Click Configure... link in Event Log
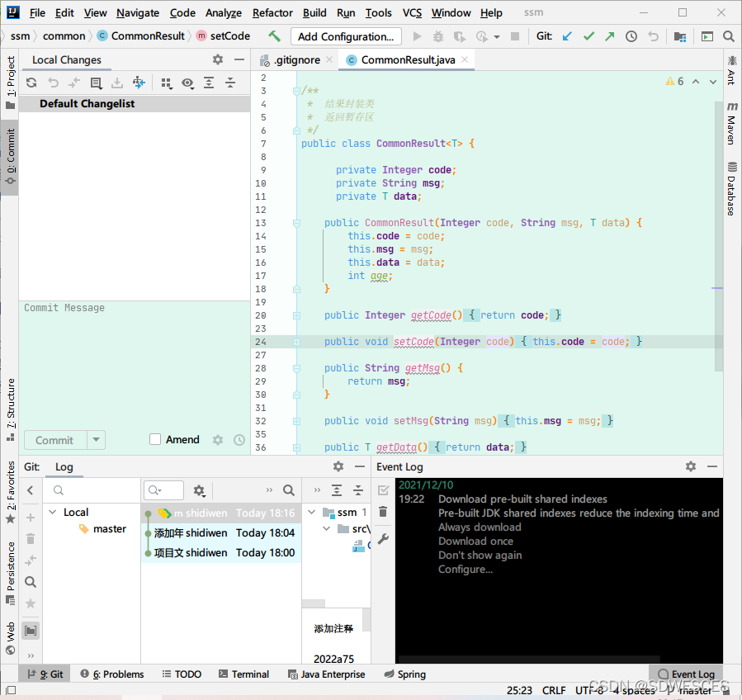Screen dimensions: 742x700 tap(466, 569)
